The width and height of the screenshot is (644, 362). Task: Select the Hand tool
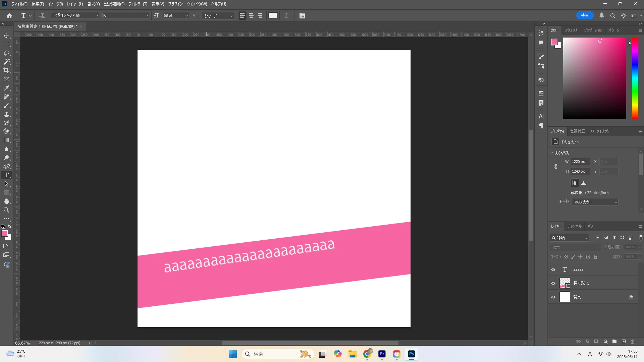[x=6, y=201]
